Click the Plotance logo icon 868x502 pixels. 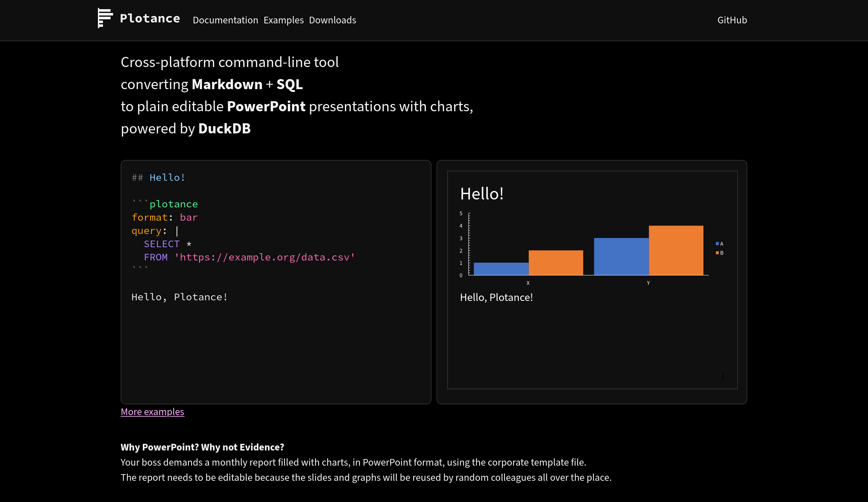pyautogui.click(x=105, y=18)
